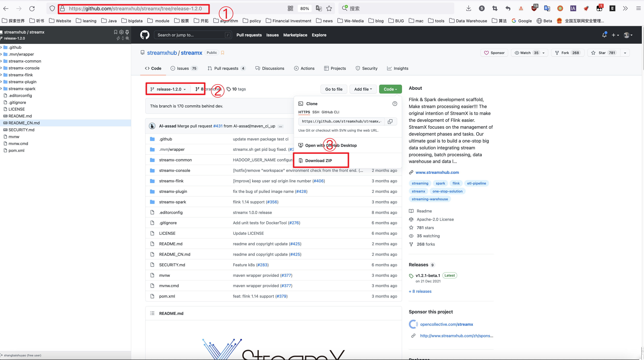The height and width of the screenshot is (360, 644).
Task: Click Explore in GitHub header
Action: [x=319, y=35]
